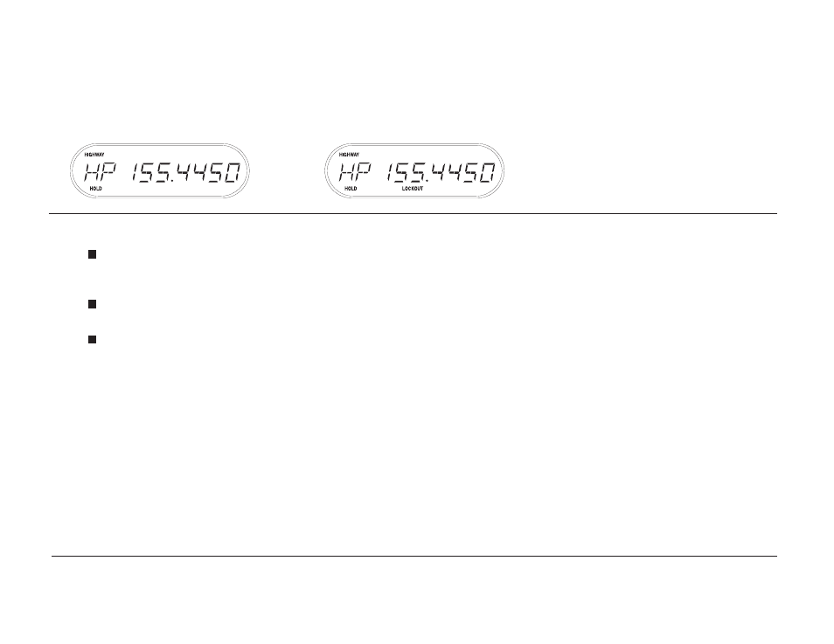Click the HIGHWAY indicator on the left display
This screenshot has width=834, height=644.
[94, 155]
